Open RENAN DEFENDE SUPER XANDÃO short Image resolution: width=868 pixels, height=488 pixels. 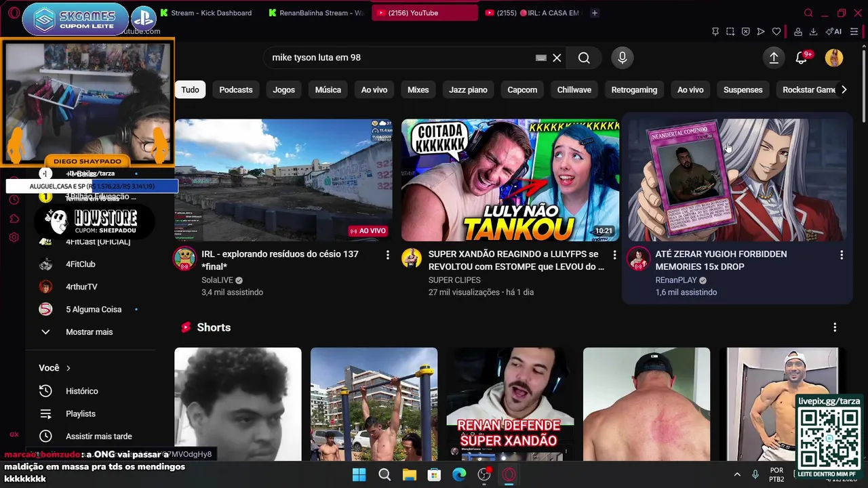coord(510,405)
